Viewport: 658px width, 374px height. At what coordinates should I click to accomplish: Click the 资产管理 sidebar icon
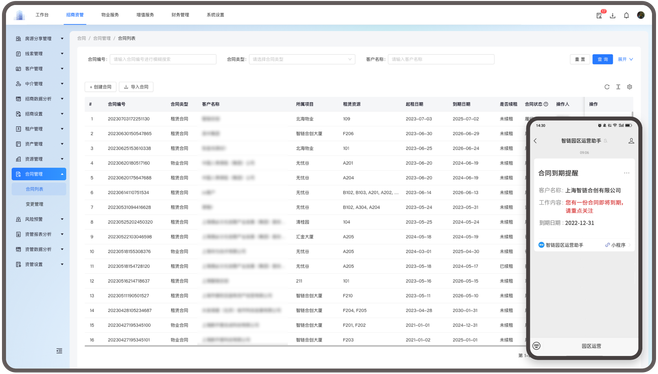click(x=18, y=144)
